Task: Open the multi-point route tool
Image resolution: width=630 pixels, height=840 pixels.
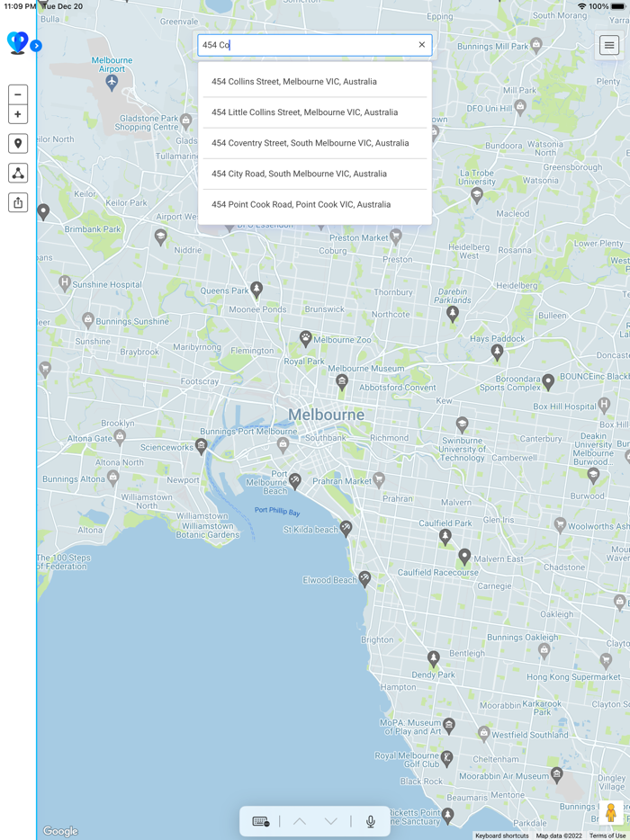Action: 18,173
